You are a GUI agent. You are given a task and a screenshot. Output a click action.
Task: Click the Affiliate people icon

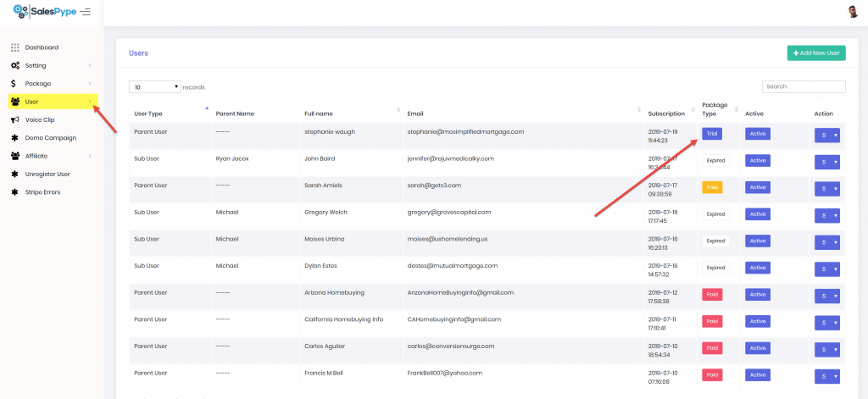(x=15, y=156)
